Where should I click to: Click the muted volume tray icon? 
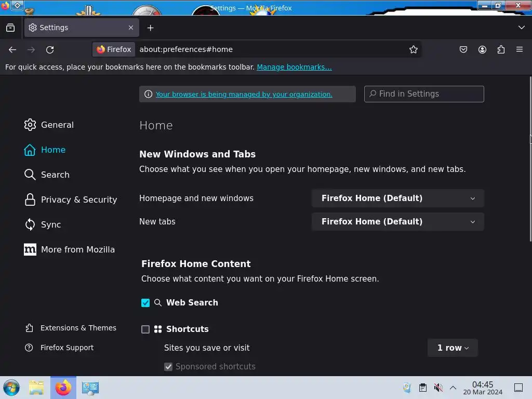tap(438, 388)
